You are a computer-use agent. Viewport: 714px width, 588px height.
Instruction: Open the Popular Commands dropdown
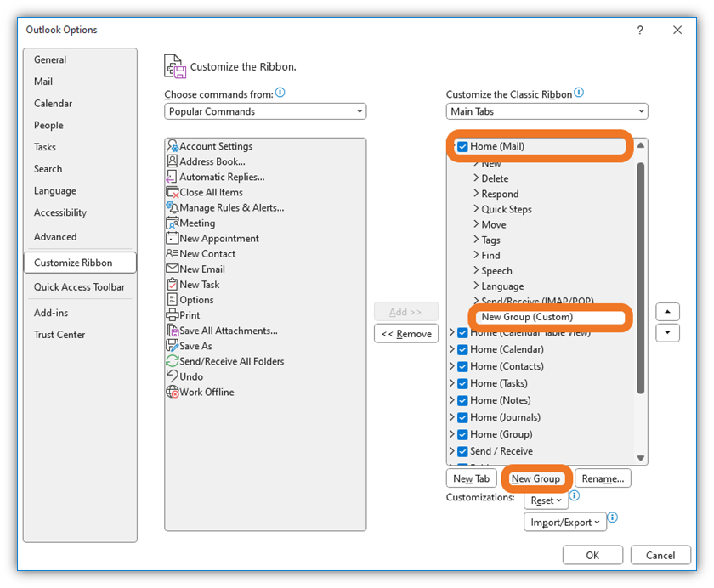265,111
